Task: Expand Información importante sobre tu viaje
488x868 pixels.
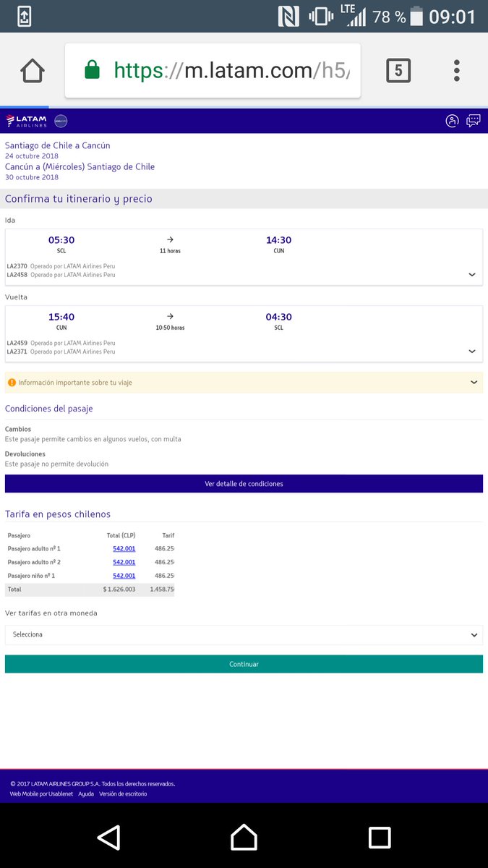Action: coord(244,383)
